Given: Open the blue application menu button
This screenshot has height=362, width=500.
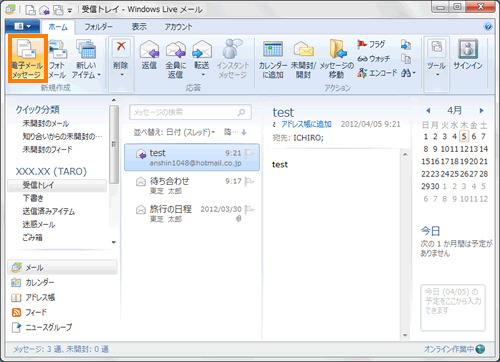Looking at the screenshot, I should coord(22,26).
